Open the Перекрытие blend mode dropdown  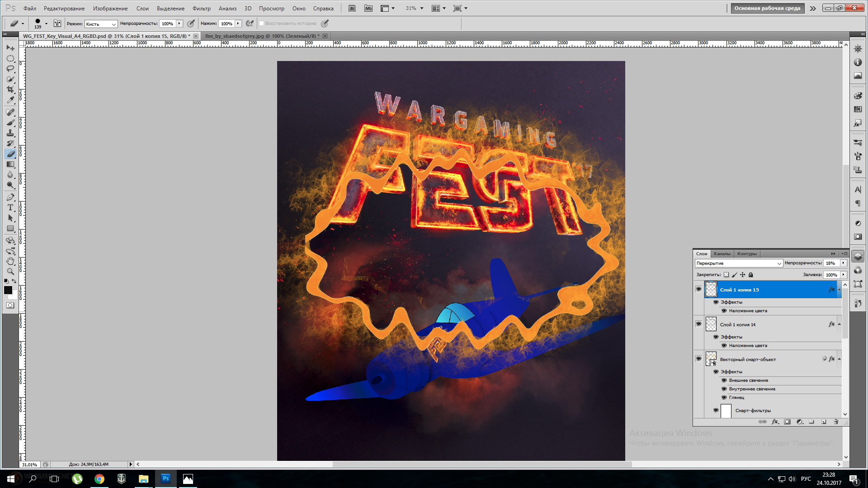point(739,263)
